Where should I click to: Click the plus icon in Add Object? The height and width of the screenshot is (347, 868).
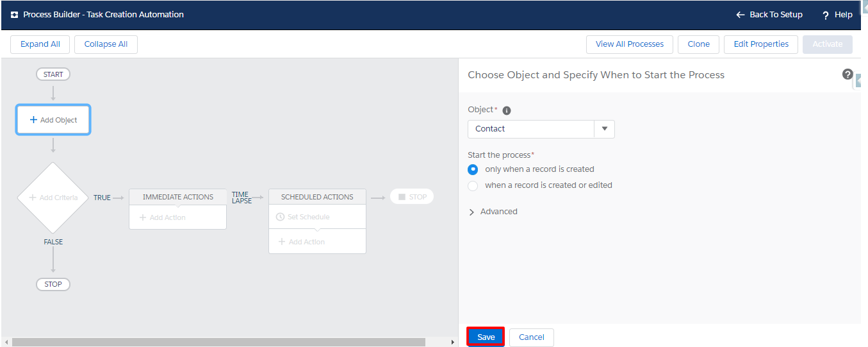coord(33,120)
